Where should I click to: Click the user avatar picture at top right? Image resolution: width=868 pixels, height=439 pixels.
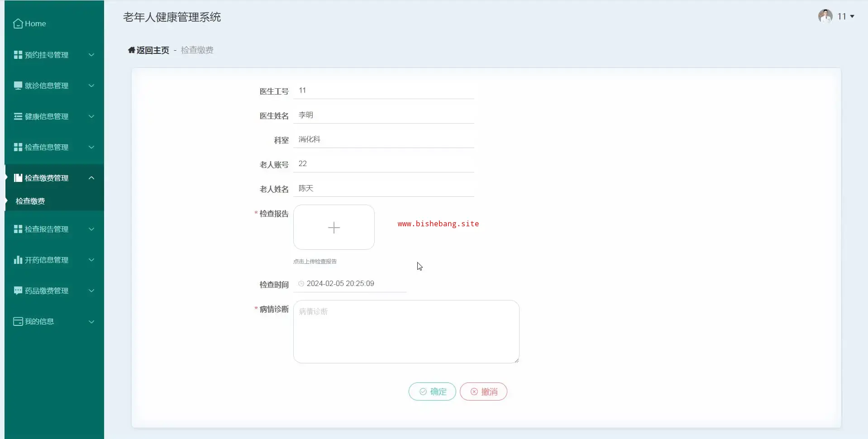click(x=825, y=16)
